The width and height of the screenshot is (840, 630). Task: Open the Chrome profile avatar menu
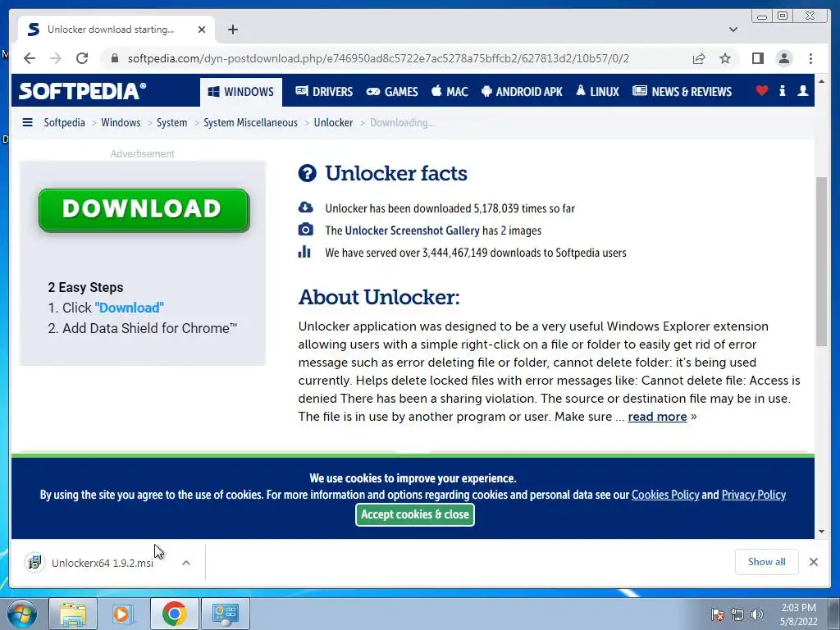(x=783, y=58)
